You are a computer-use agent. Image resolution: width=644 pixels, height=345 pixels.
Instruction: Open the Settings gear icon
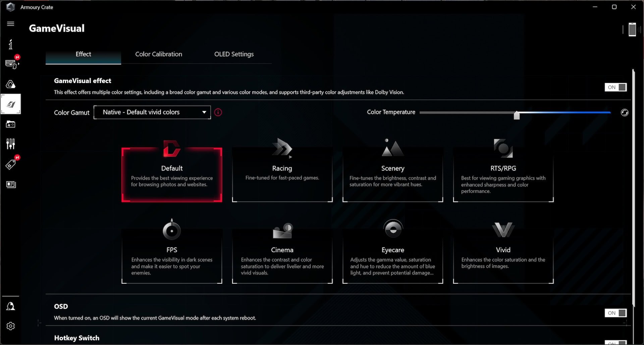(10, 326)
